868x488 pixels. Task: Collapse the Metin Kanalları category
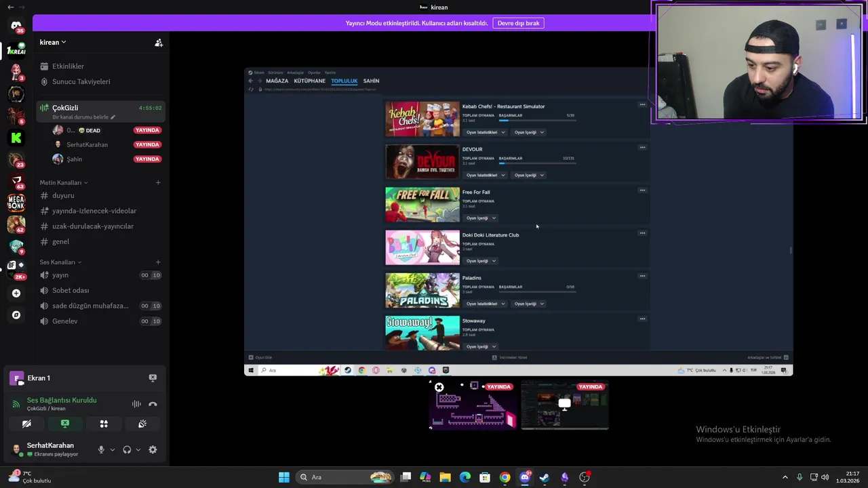coord(63,182)
